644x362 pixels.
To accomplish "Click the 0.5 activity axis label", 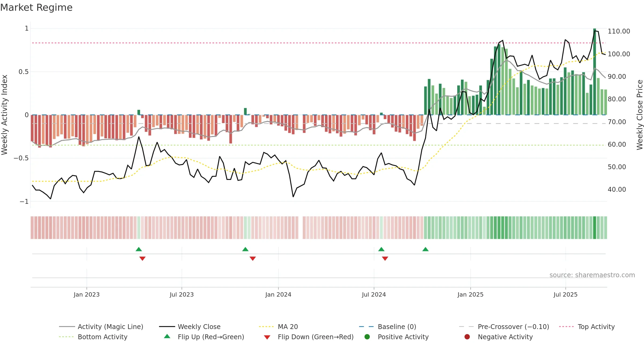I will 24,72.
